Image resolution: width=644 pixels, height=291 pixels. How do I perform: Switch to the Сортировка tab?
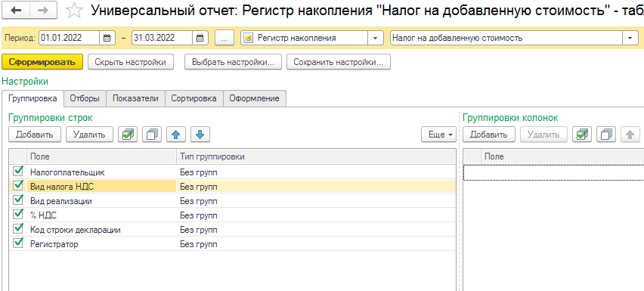point(194,98)
